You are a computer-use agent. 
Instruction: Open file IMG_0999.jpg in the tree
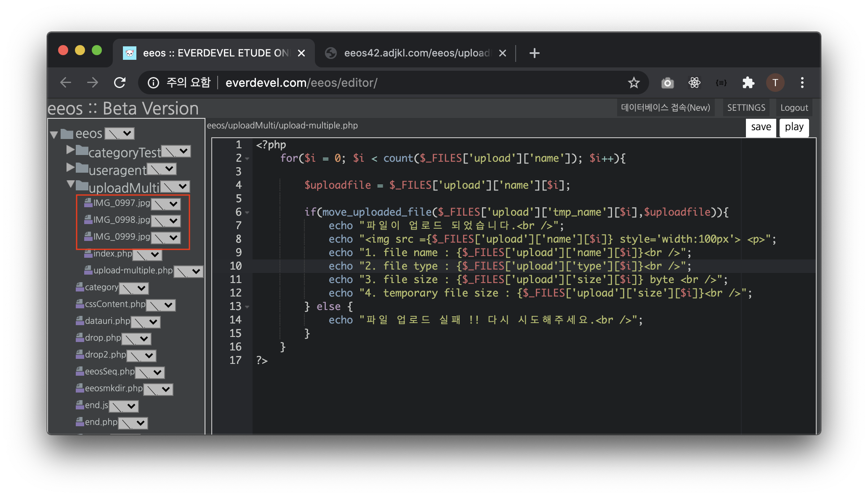click(122, 237)
